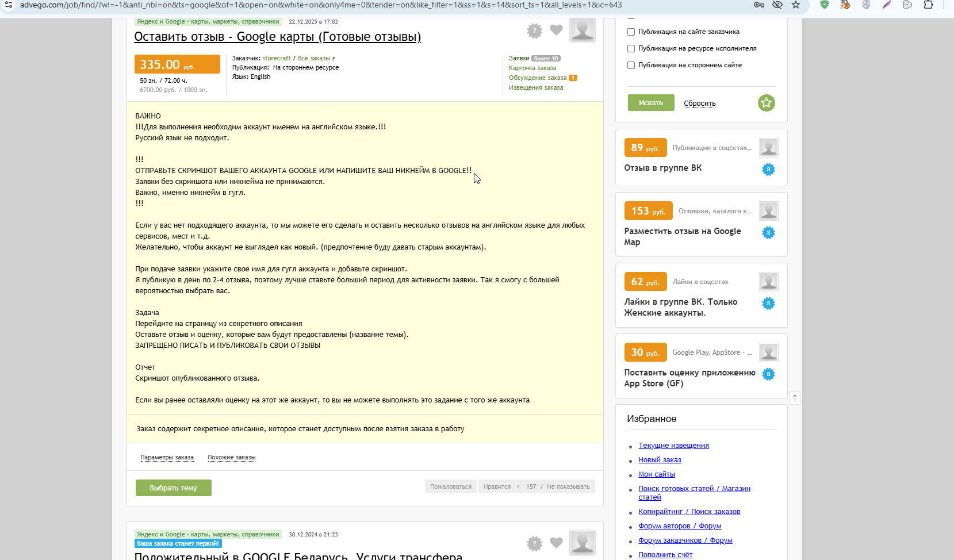Screen dimensions: 954x560
Task: Click the Нравится button
Action: pyautogui.click(x=497, y=486)
